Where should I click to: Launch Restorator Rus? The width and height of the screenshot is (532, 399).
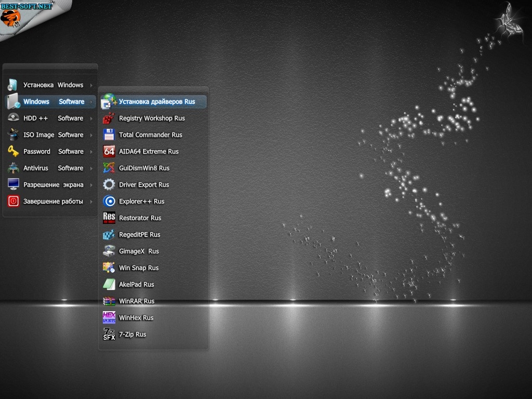(153, 218)
